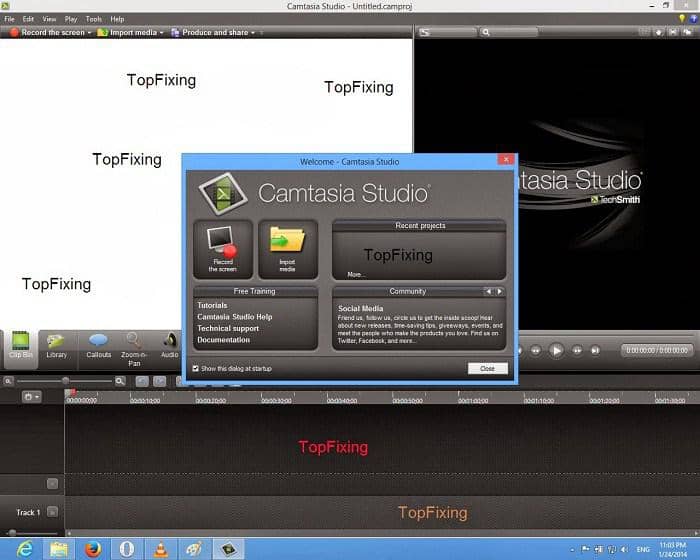The width and height of the screenshot is (700, 560).
Task: Open the Callouts tab
Action: point(98,347)
